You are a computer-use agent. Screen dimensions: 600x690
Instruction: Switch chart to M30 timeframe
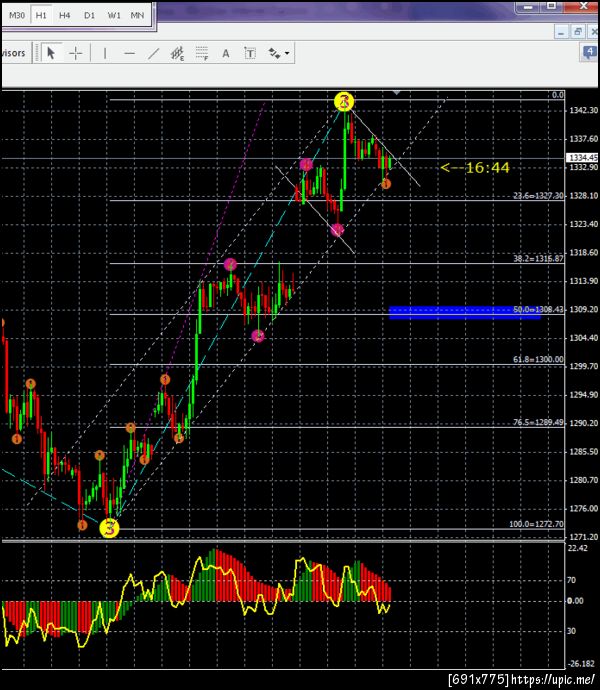pos(17,15)
